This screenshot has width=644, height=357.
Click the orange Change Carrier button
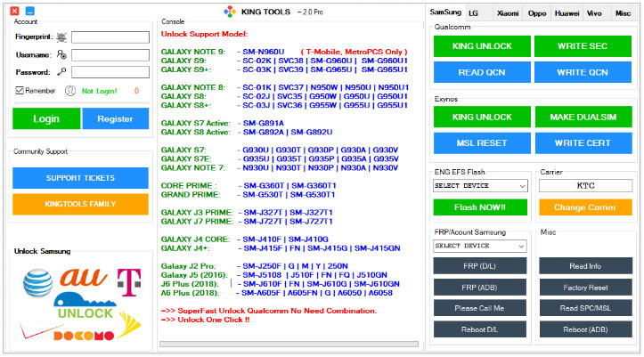(586, 207)
